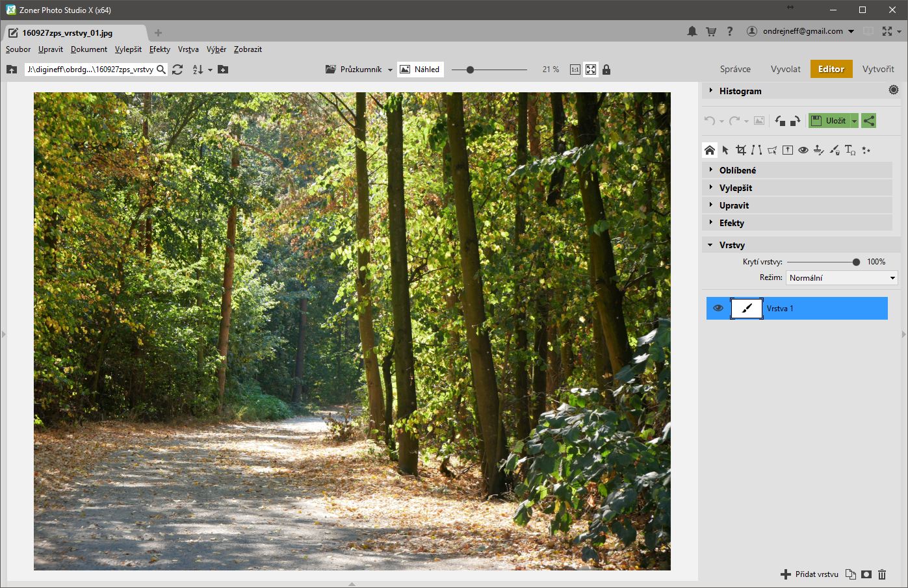The height and width of the screenshot is (588, 908).
Task: Click the Přidat vrstvu button
Action: tap(810, 574)
